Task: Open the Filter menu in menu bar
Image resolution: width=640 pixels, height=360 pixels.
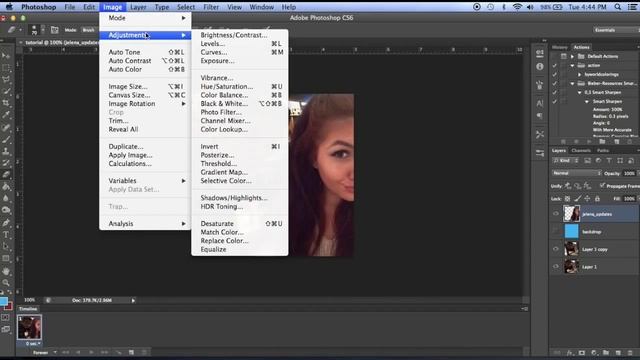Action: click(211, 7)
